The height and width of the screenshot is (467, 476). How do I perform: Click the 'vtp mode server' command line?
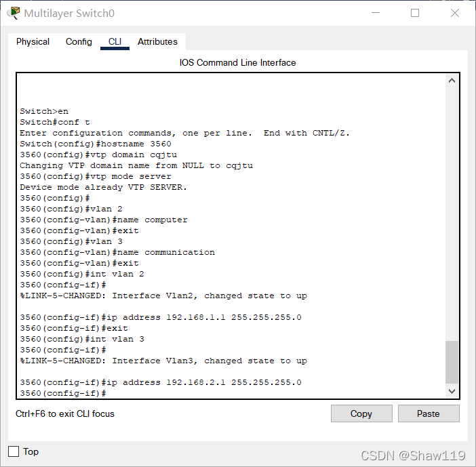(x=96, y=176)
